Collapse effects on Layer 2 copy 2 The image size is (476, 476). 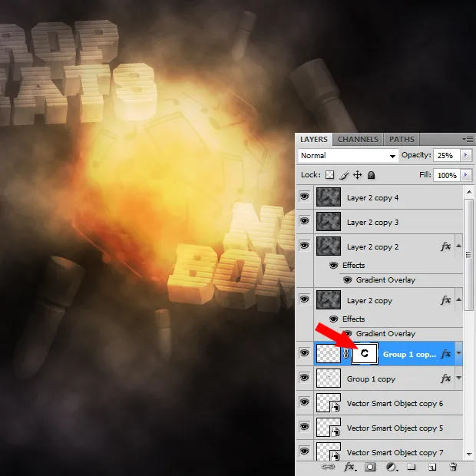459,247
